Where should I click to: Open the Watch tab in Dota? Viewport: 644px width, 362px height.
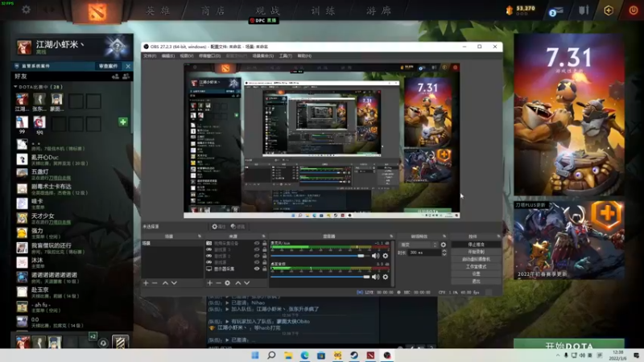(x=268, y=10)
